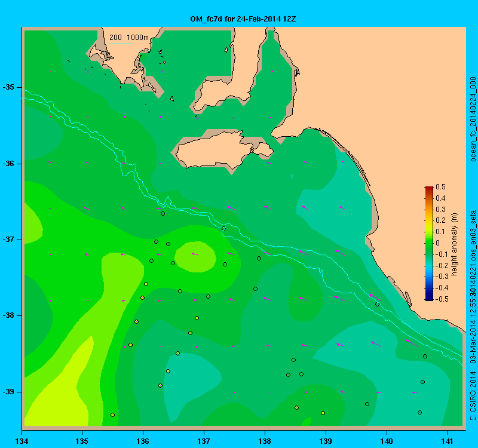Click the longitude label '141'
This screenshot has width=478, height=448.
[x=448, y=441]
